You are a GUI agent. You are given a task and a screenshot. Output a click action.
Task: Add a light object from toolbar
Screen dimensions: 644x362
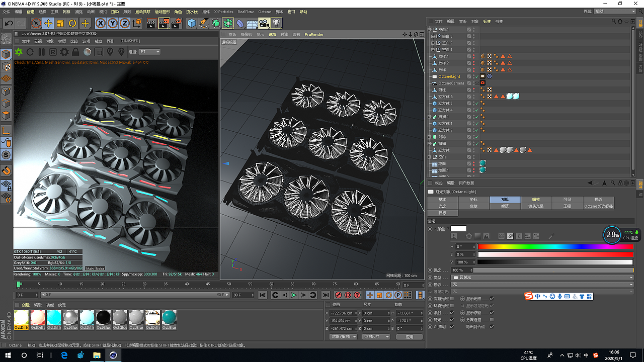276,23
